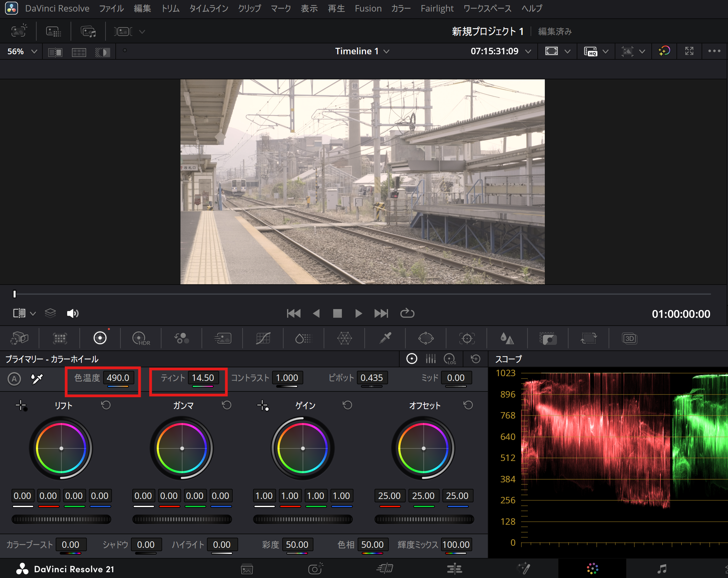Play the timeline forward
This screenshot has height=578, width=728.
click(x=358, y=313)
